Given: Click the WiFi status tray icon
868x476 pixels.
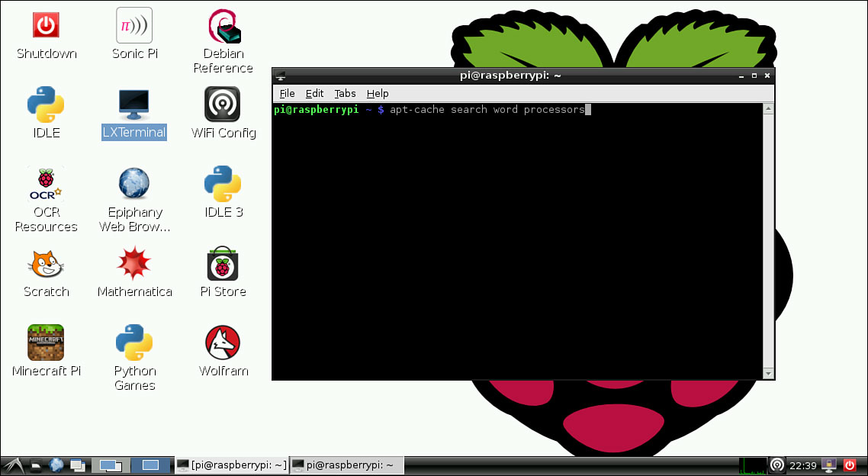Looking at the screenshot, I should pos(777,465).
